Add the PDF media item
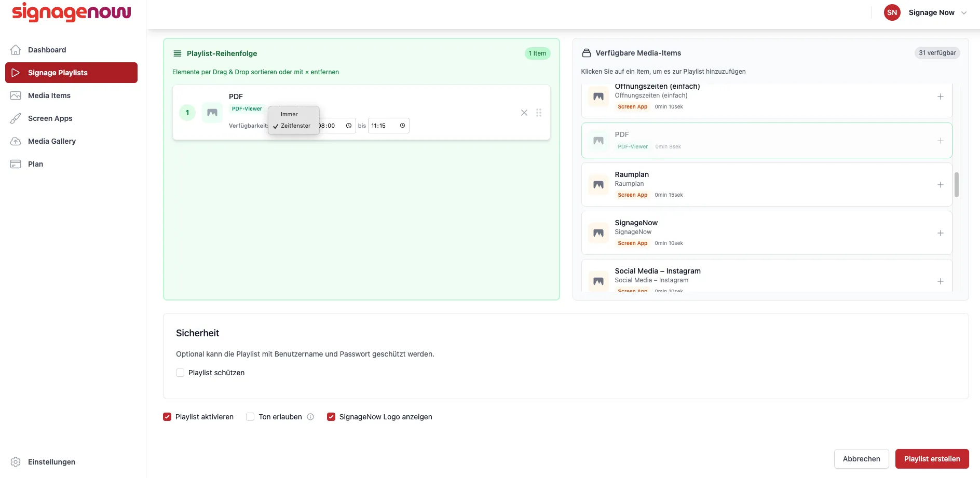The image size is (980, 478). click(x=940, y=141)
